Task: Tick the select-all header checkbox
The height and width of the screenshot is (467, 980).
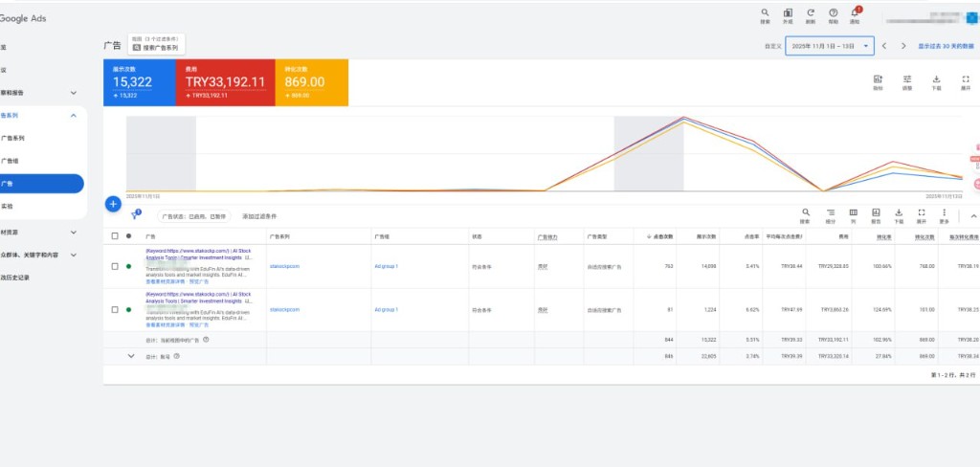Action: coord(115,235)
